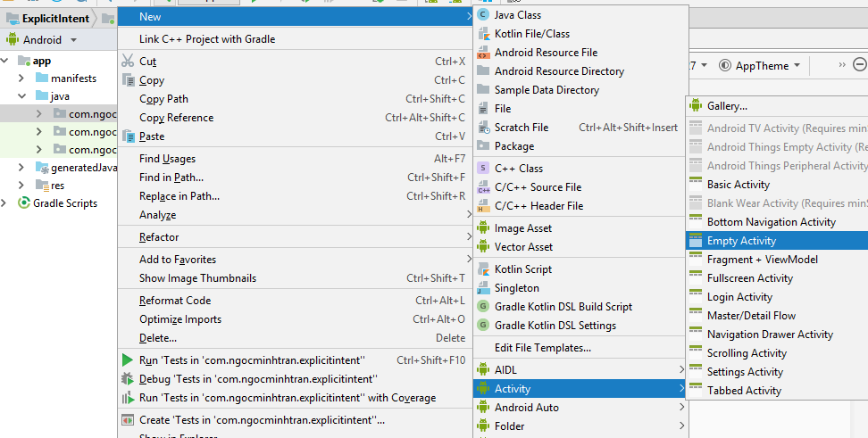Click the Copy icon in context menu
Viewport: 868px width, 438px height.
tap(128, 80)
